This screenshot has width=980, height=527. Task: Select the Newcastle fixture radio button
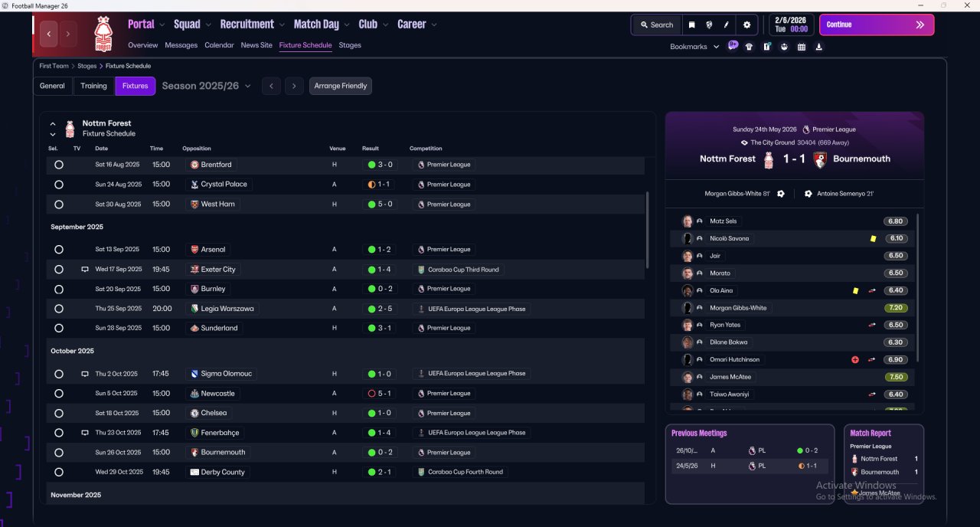pyautogui.click(x=59, y=394)
